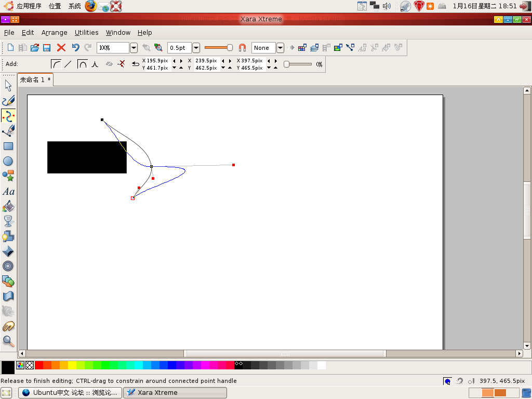Viewport: 532px width, 399px height.
Task: Toggle straight line segment mode button
Action: 68,64
